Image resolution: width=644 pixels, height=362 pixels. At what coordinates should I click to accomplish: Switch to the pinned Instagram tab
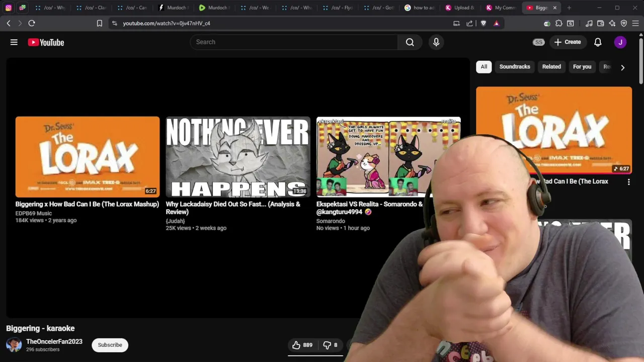[x=9, y=8]
